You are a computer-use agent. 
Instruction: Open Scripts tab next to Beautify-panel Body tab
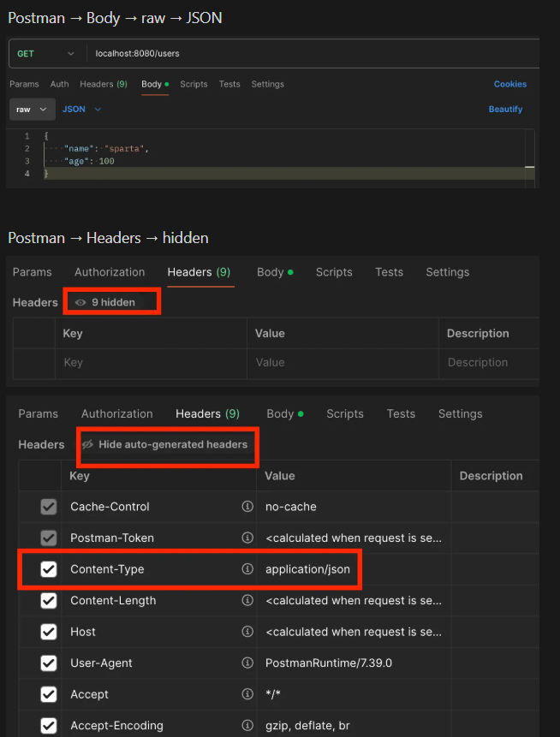pyautogui.click(x=194, y=84)
